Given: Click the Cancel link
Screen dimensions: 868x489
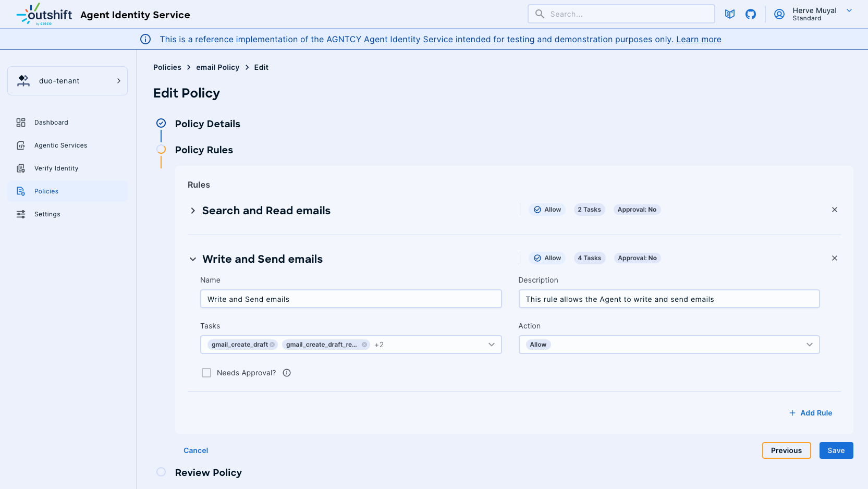Looking at the screenshot, I should pyautogui.click(x=196, y=450).
